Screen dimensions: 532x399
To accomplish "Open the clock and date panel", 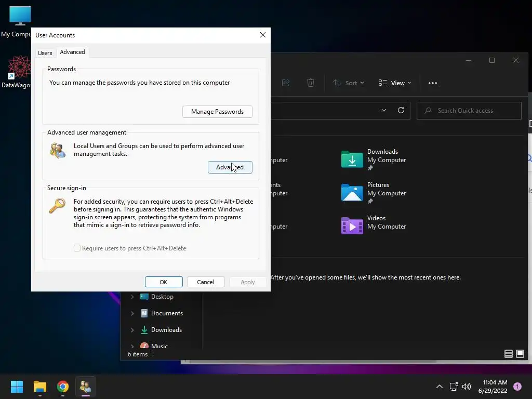I will [x=493, y=387].
